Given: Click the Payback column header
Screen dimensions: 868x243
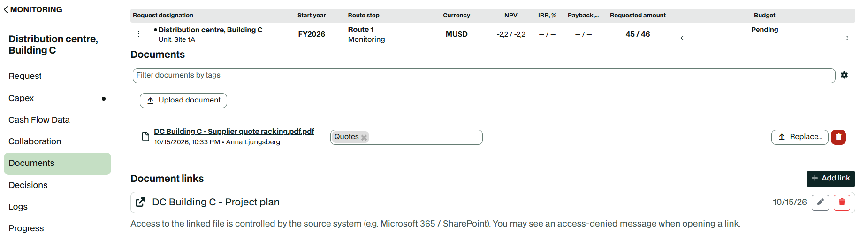Looking at the screenshot, I should tap(583, 16).
